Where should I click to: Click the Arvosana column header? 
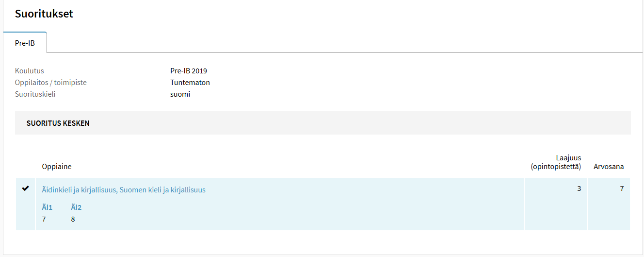[609, 167]
